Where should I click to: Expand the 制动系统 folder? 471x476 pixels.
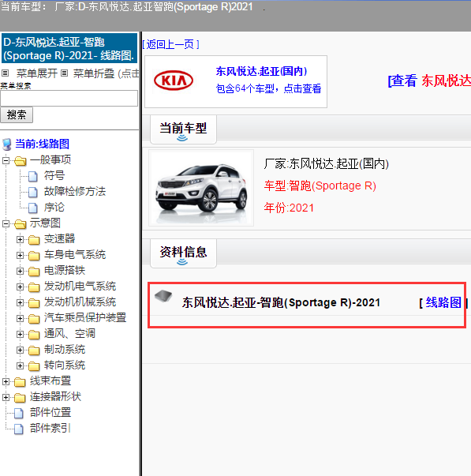20,350
